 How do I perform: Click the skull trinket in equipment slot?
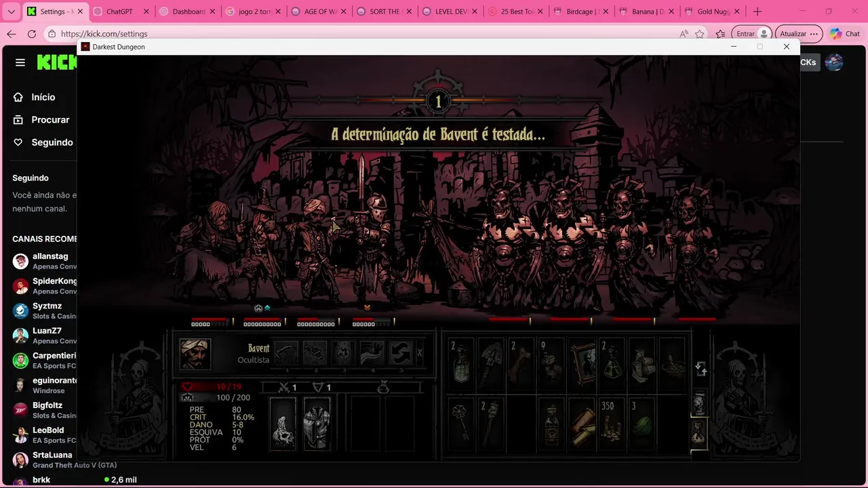pyautogui.click(x=283, y=424)
